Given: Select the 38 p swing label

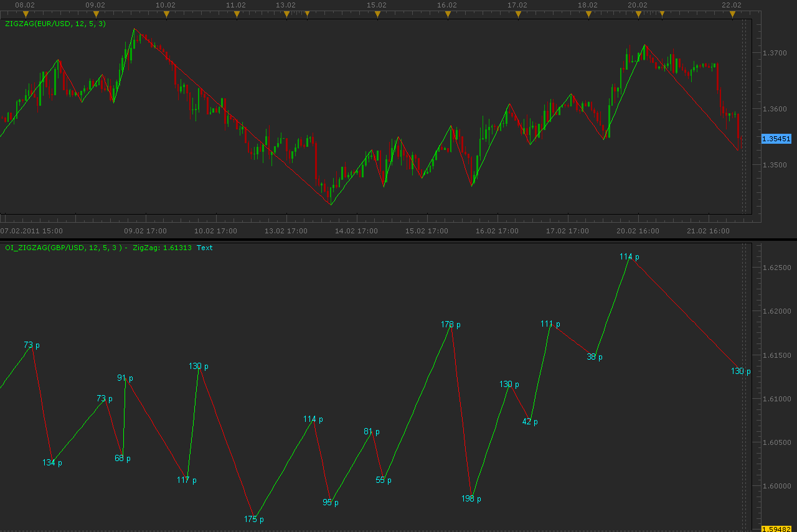Looking at the screenshot, I should click(x=595, y=357).
